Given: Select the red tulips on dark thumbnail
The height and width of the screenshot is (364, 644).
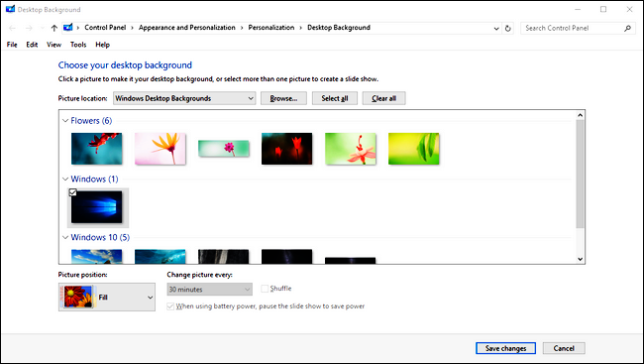Looking at the screenshot, I should click(286, 149).
